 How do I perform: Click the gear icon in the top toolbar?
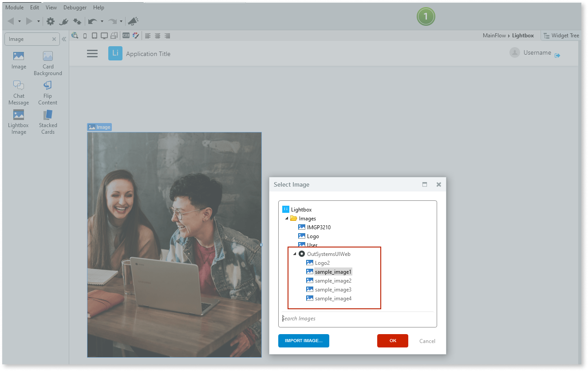click(51, 21)
